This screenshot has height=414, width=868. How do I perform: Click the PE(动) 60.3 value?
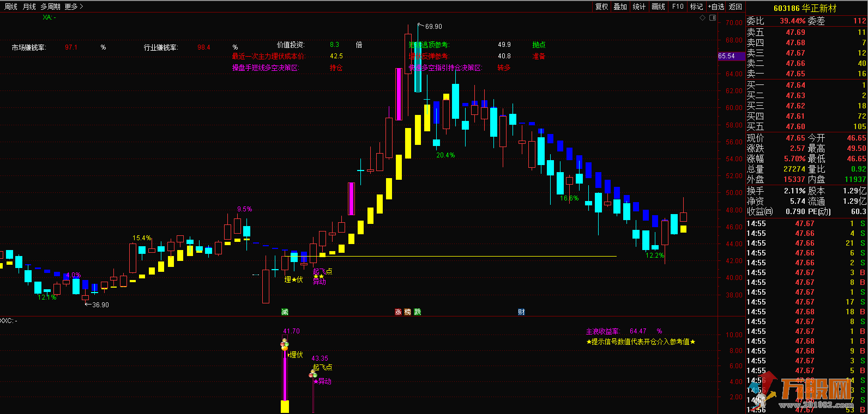click(x=858, y=212)
